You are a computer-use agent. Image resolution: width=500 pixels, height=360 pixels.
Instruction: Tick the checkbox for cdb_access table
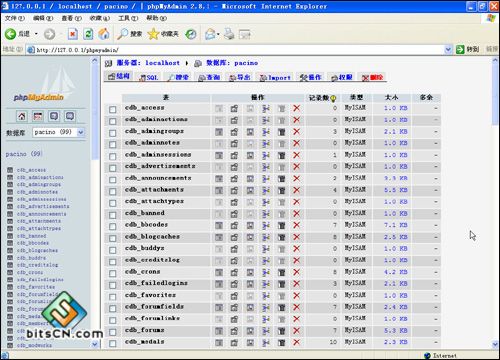(113, 109)
